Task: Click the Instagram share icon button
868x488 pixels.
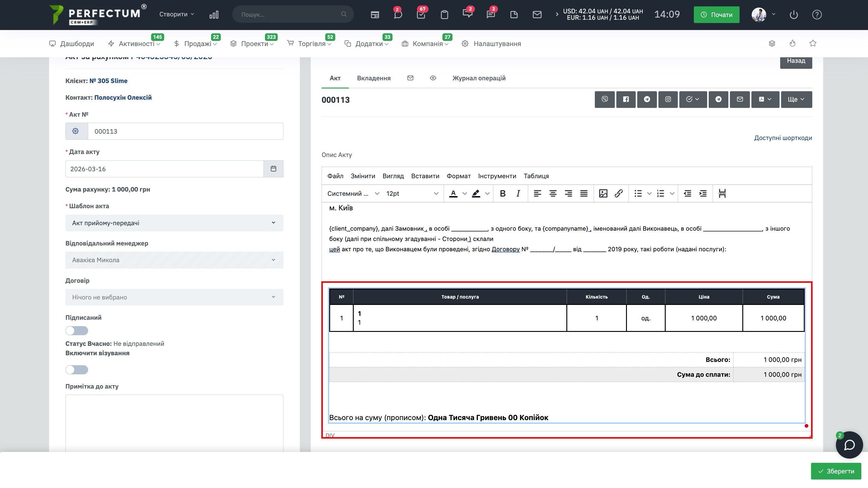Action: click(x=668, y=99)
